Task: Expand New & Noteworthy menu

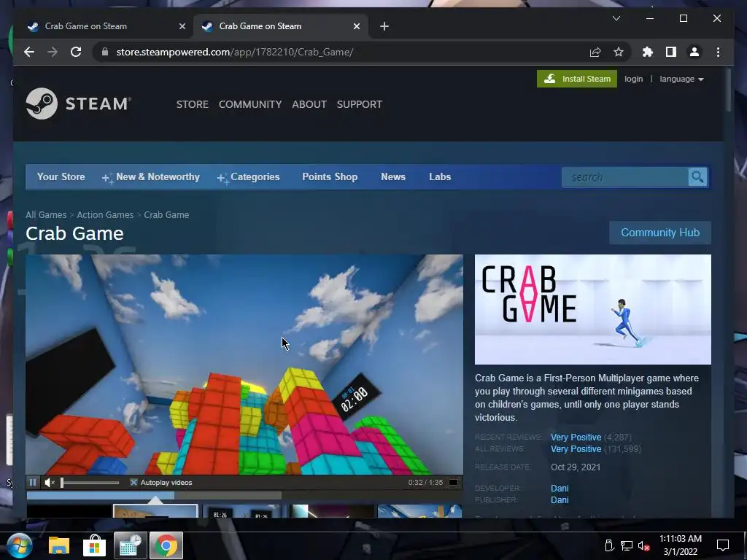Action: (x=151, y=176)
